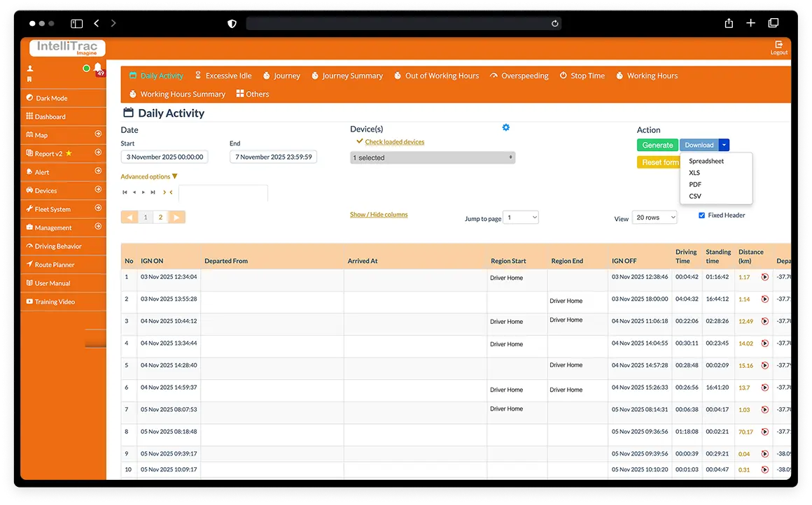Click the Show / Hide columns link
Screen dimensions: 812x505
379,215
